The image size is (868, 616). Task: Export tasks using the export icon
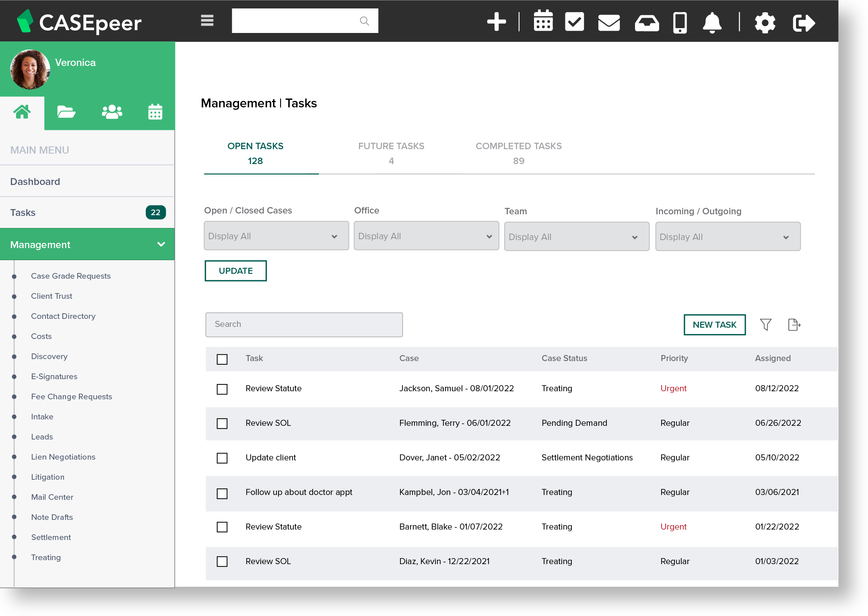point(794,324)
